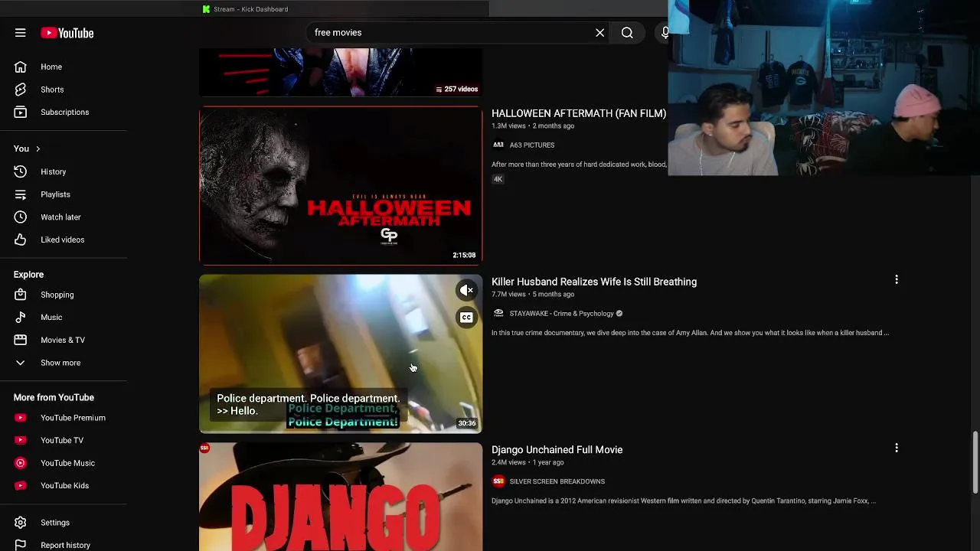Click the Home house icon
Screen dimensions: 980x551
[21, 67]
